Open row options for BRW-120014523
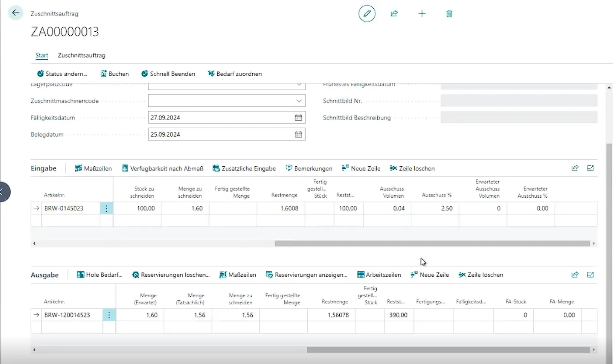Viewport: 613px width, 364px height. click(x=109, y=315)
